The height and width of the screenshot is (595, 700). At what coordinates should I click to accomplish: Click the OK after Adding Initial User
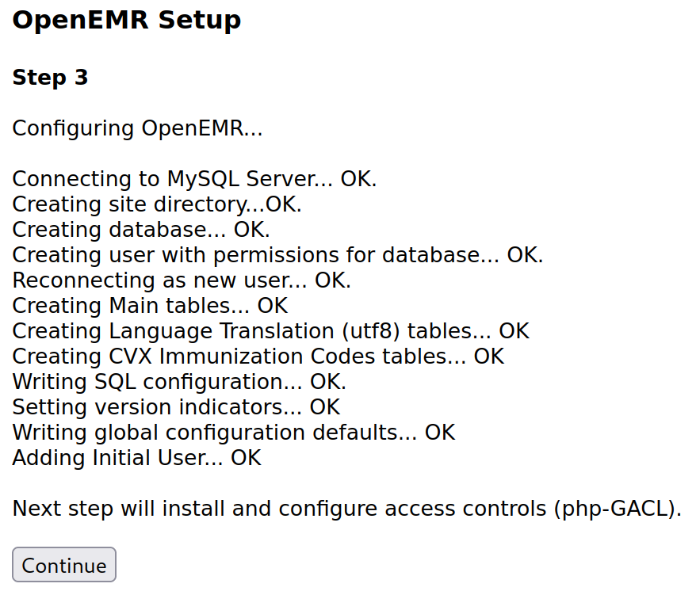point(246,458)
